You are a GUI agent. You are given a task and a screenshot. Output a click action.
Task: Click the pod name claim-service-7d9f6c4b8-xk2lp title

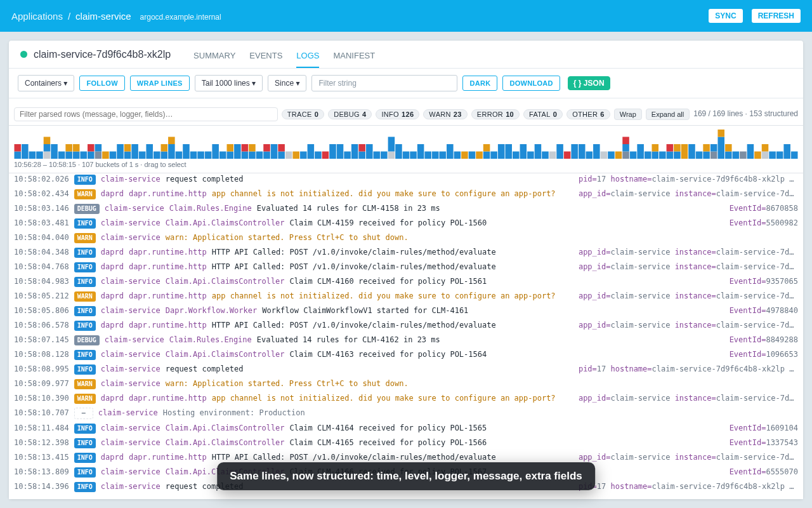[x=102, y=55]
